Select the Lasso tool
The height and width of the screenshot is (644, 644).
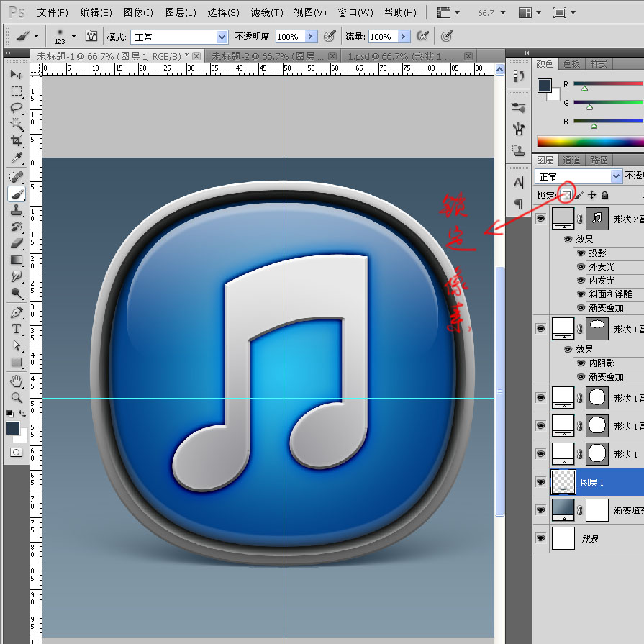click(17, 108)
